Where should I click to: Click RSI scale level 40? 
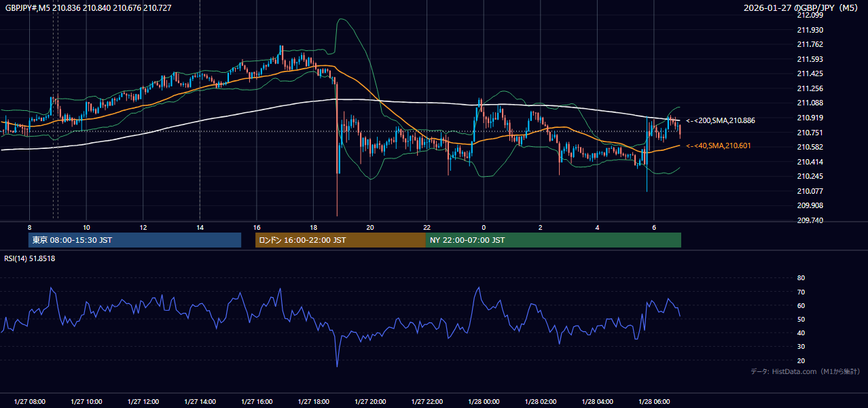pyautogui.click(x=801, y=333)
